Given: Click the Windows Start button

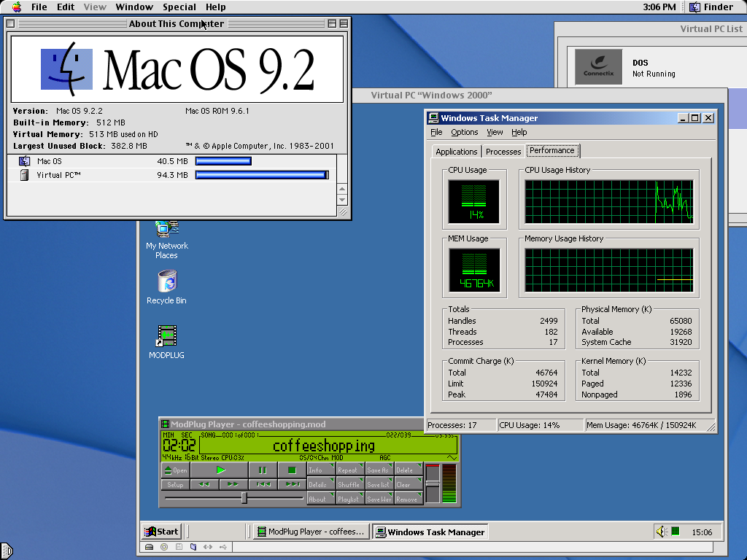Looking at the screenshot, I should 161,532.
